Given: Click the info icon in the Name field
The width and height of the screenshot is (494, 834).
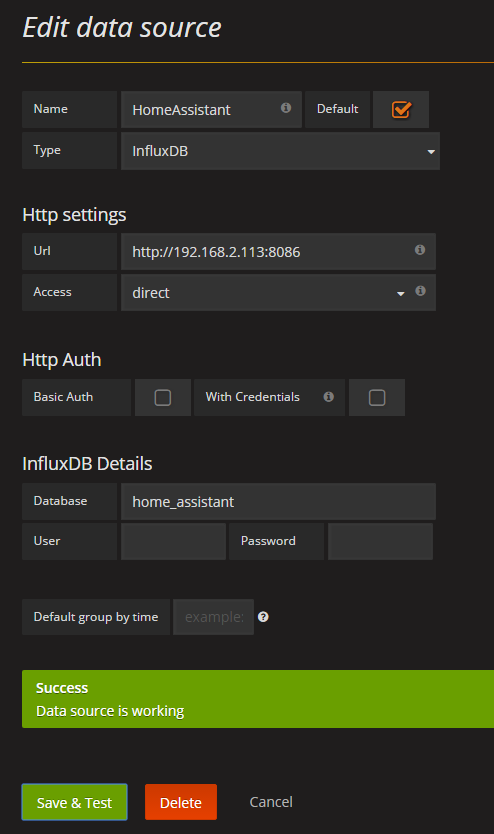Looking at the screenshot, I should [x=286, y=108].
